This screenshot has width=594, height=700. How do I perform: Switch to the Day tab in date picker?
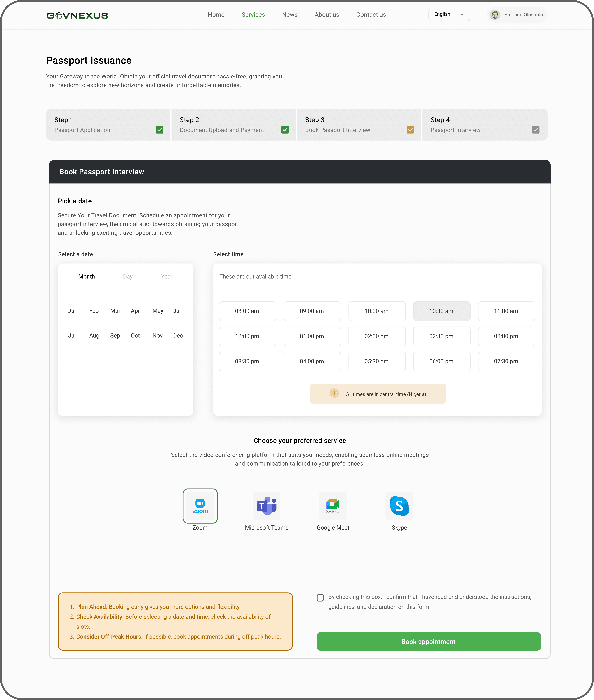pos(128,277)
